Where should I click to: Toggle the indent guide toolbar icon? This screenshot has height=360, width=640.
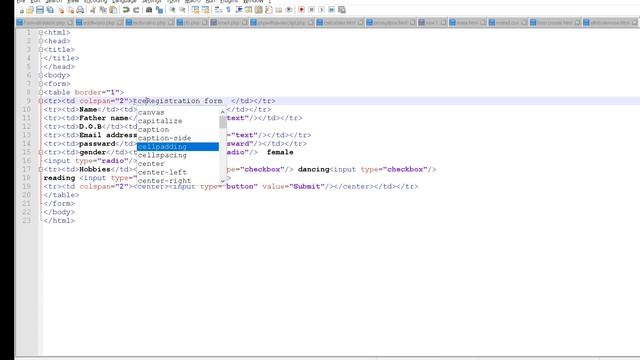coord(239,10)
